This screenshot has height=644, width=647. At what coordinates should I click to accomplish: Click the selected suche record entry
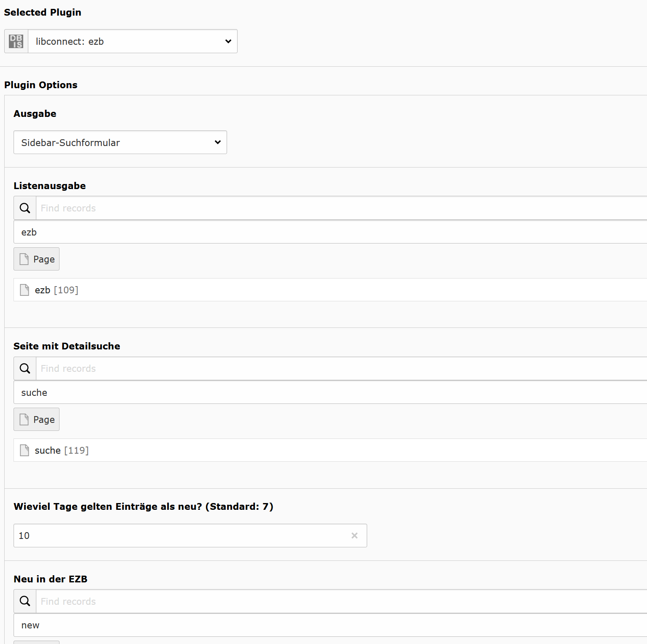pyautogui.click(x=34, y=392)
